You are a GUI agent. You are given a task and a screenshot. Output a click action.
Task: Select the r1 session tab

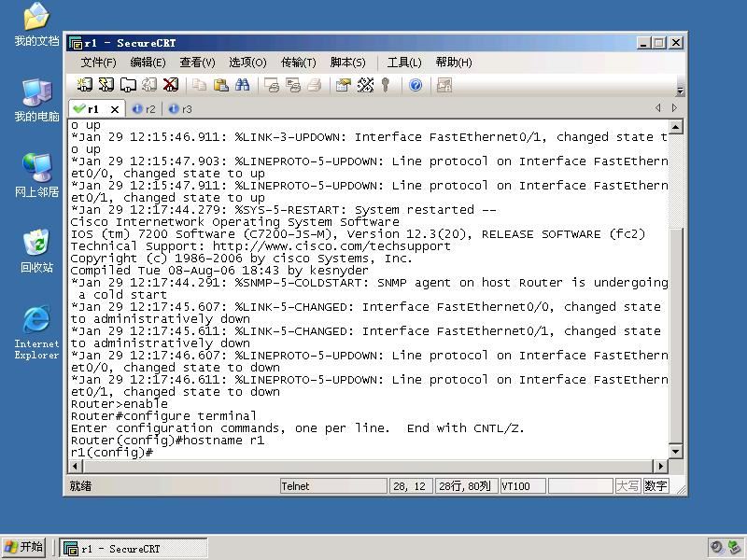[x=92, y=109]
